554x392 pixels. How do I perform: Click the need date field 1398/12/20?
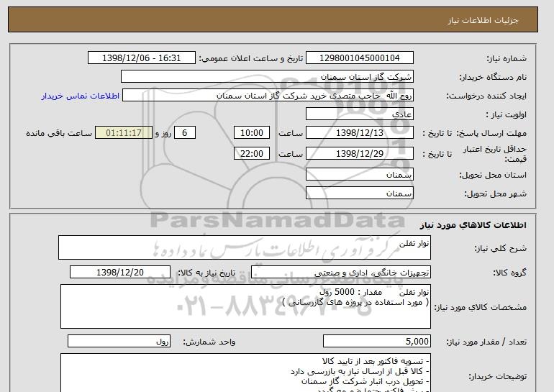pyautogui.click(x=120, y=273)
